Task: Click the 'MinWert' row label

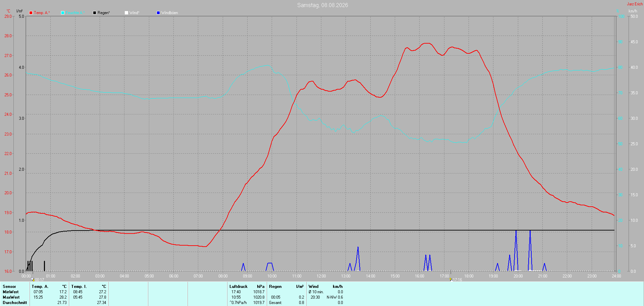Action: (x=11, y=292)
